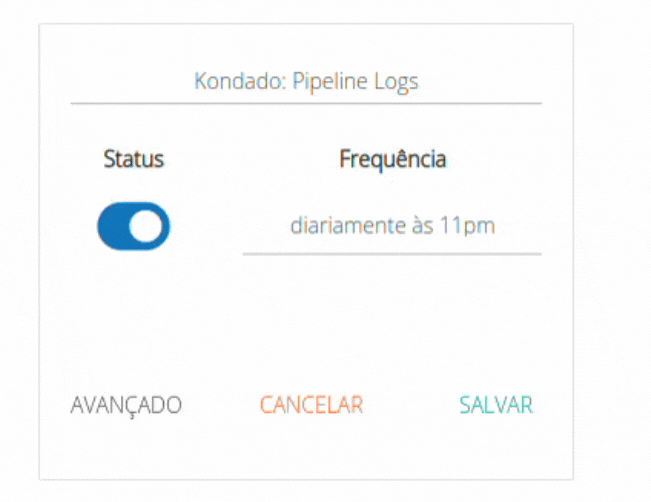The width and height of the screenshot is (651, 502).
Task: Click the underline below the frequency selector
Action: [392, 254]
